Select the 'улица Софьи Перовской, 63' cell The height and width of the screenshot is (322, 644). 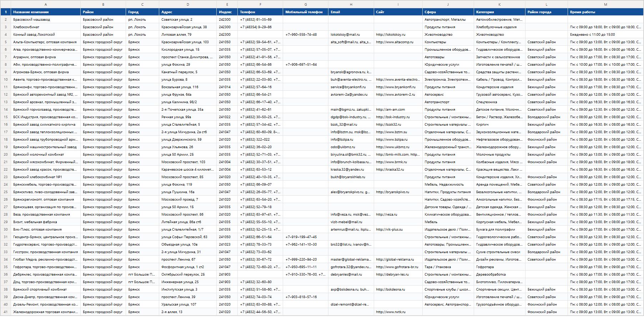point(188,237)
